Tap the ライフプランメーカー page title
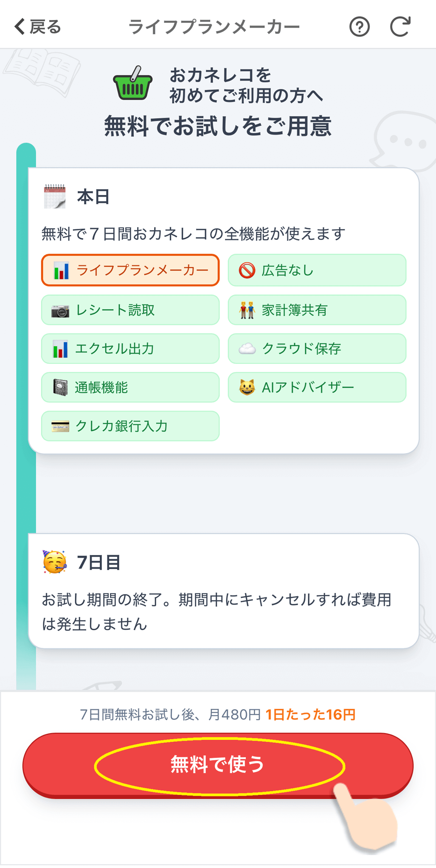The image size is (436, 868). click(214, 27)
